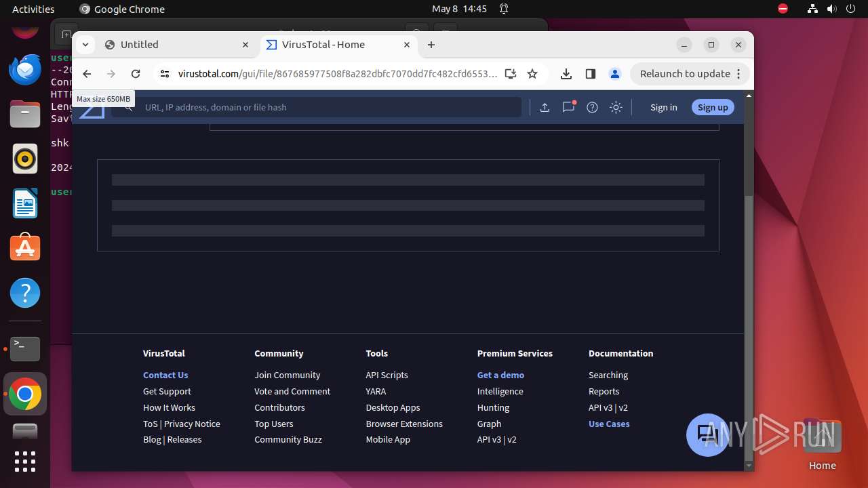Bookmark this page with the star icon
The image size is (868, 488).
tap(532, 74)
